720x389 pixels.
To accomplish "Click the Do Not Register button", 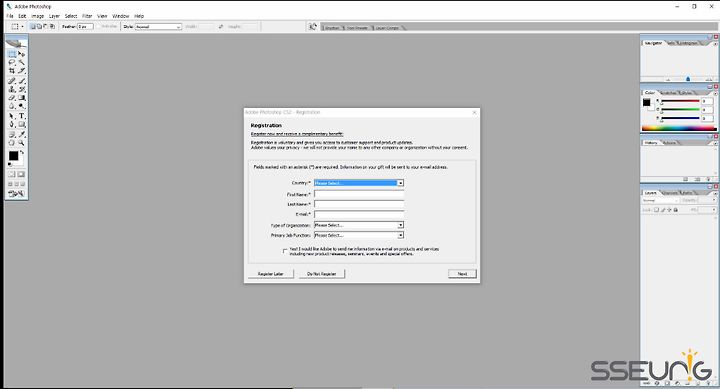I will click(x=321, y=274).
